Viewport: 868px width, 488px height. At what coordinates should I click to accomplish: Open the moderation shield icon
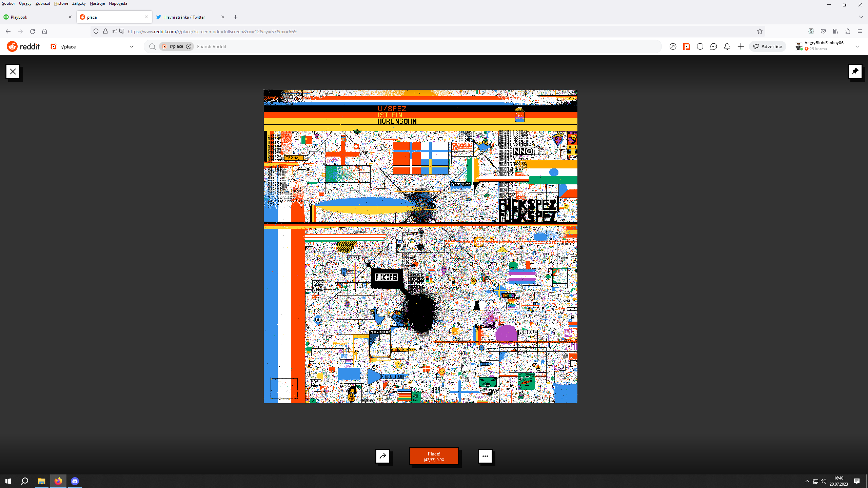pyautogui.click(x=700, y=46)
